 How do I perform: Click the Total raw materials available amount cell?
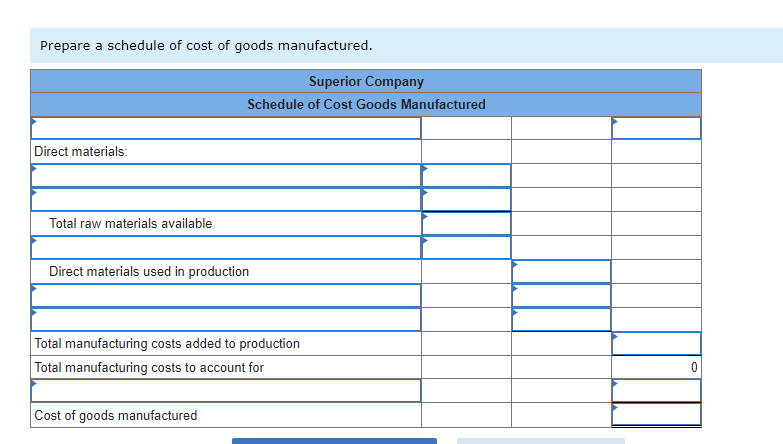click(466, 223)
